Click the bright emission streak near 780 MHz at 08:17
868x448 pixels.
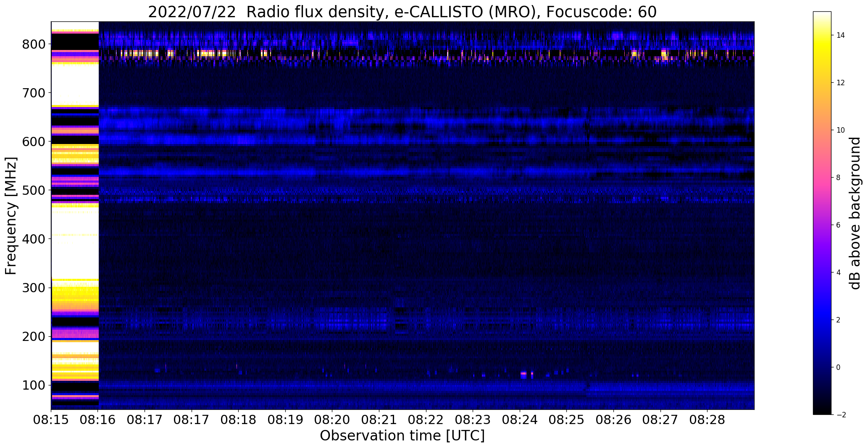coord(139,53)
